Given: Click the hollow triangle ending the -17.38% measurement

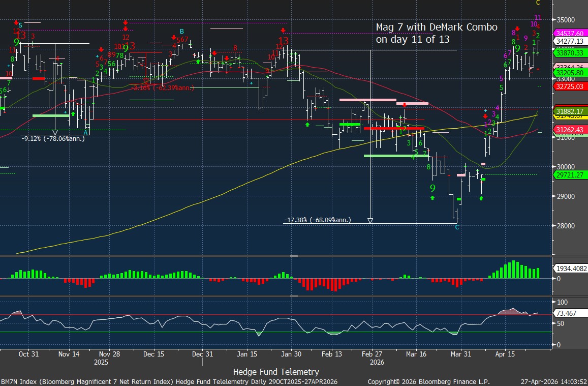Looking at the screenshot, I should (x=370, y=220).
